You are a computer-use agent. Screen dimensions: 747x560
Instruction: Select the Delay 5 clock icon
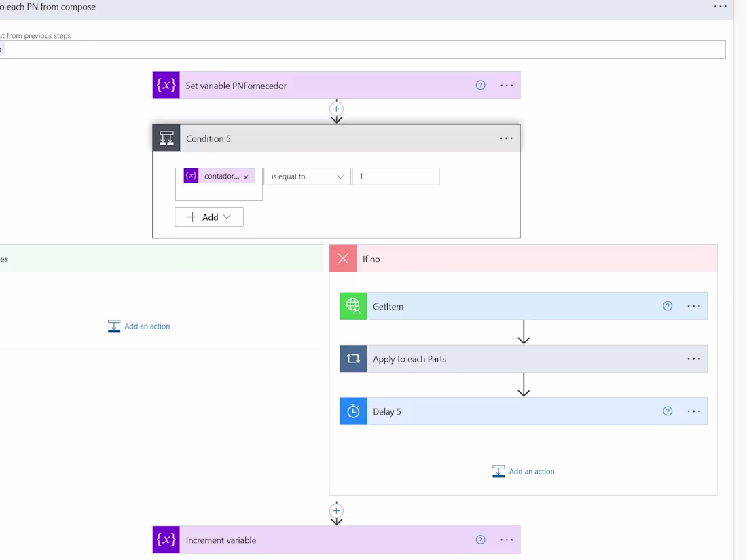(352, 411)
